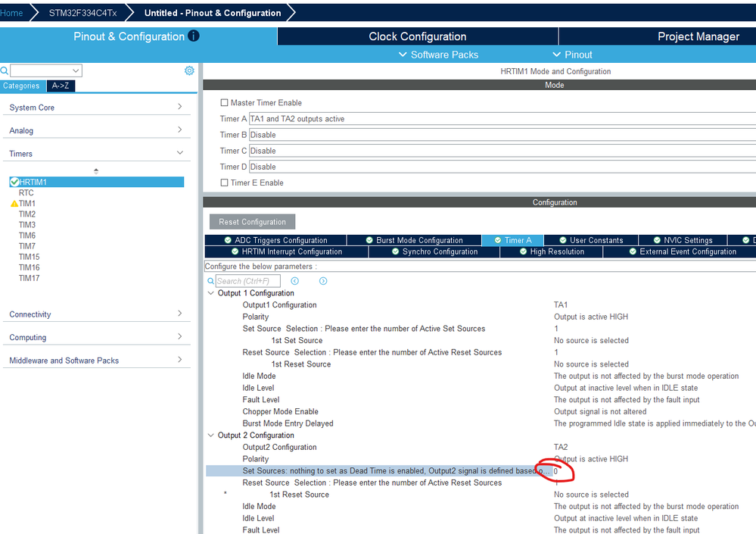This screenshot has height=534, width=756.
Task: Click the small sort arrow above HRTIM1
Action: coord(96,170)
